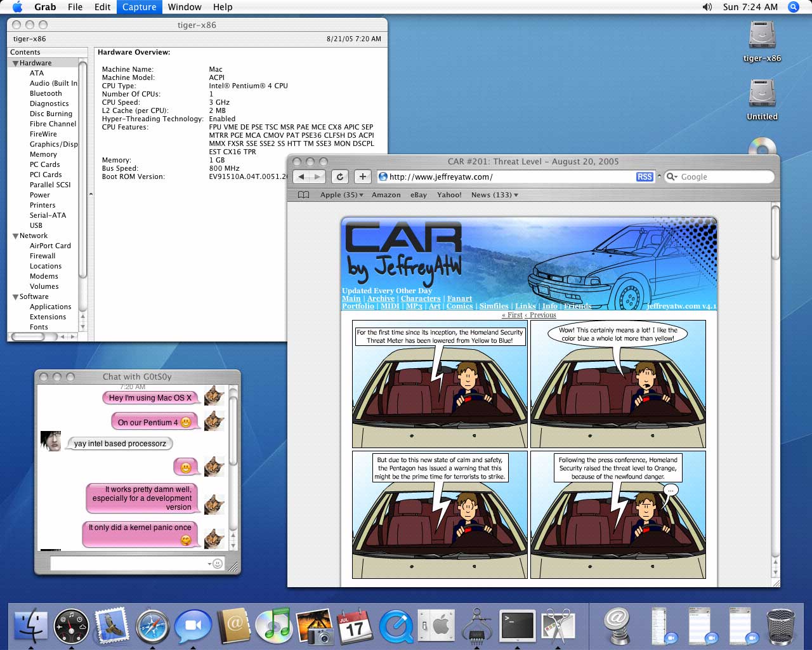The height and width of the screenshot is (650, 812).
Task: Follow the Fanart link on comic page
Action: click(459, 298)
